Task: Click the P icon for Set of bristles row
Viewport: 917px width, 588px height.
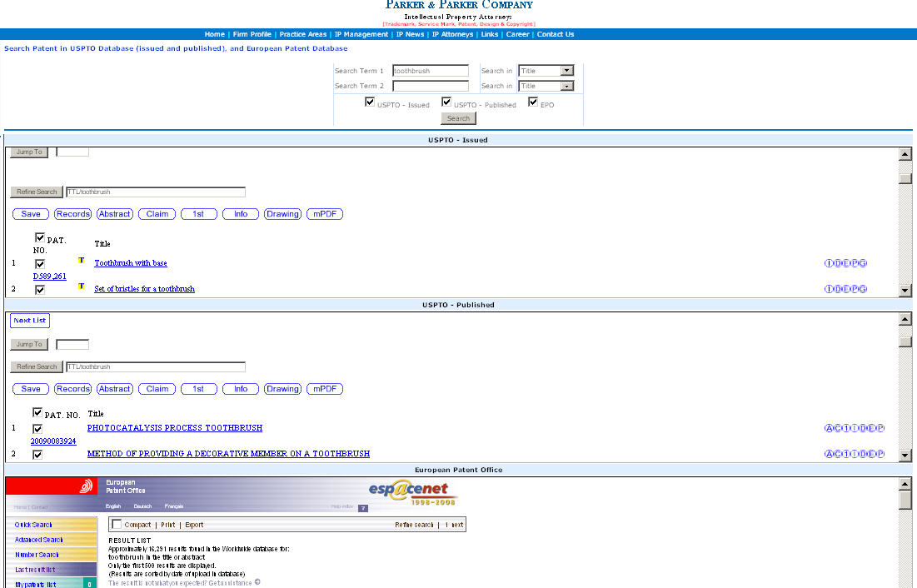Action: click(855, 289)
